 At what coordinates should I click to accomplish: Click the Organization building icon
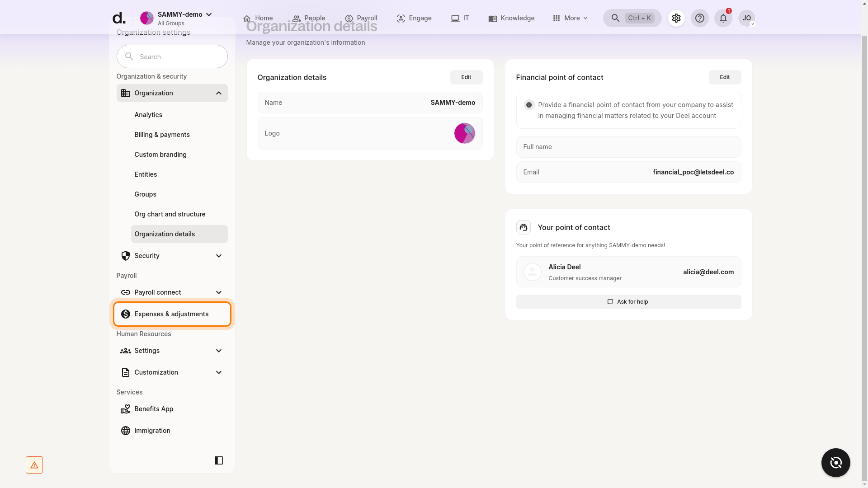tap(125, 93)
